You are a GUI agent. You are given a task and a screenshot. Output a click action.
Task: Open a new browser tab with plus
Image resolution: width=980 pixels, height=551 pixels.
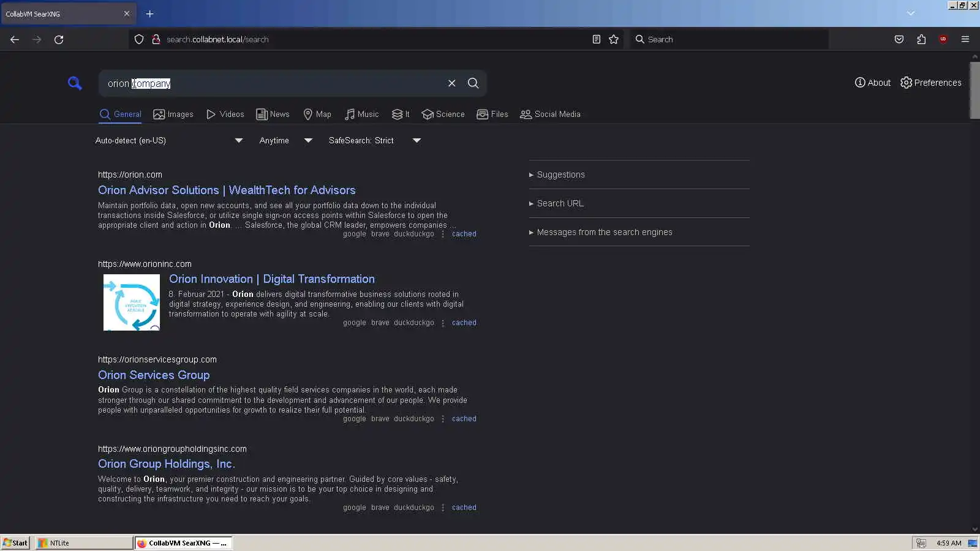149,13
